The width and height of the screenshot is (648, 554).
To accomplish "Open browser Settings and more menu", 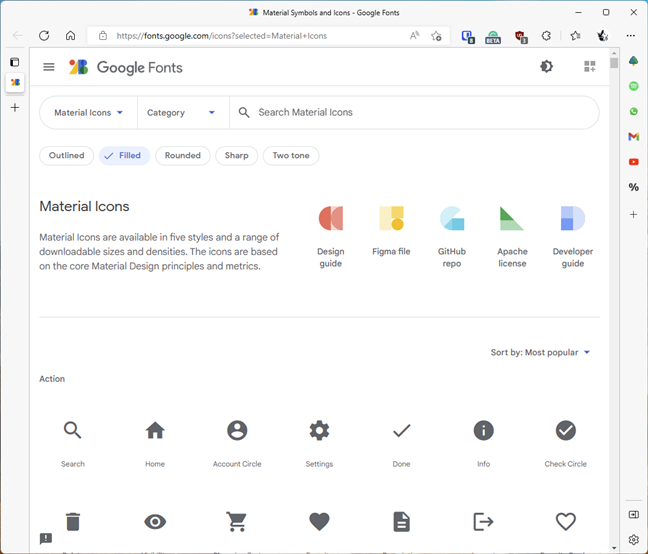I will 631,36.
